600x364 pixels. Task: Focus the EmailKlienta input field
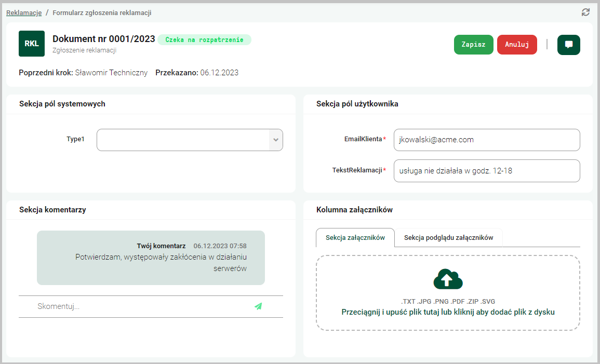click(486, 140)
